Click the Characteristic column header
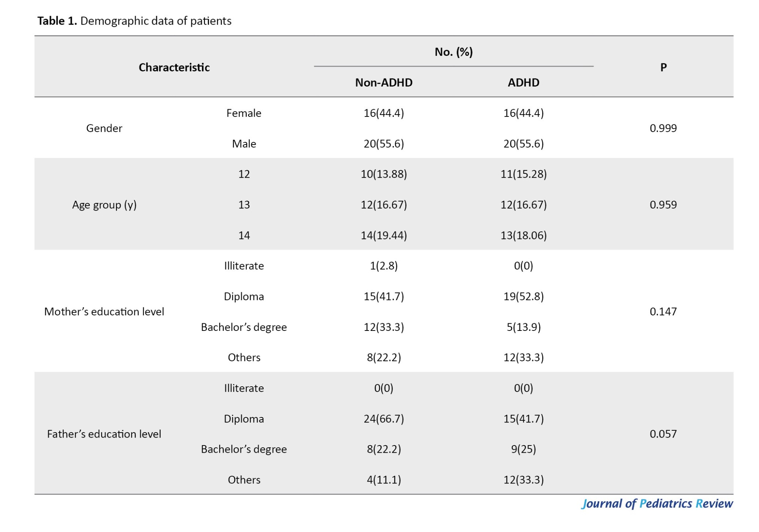 (x=174, y=67)
